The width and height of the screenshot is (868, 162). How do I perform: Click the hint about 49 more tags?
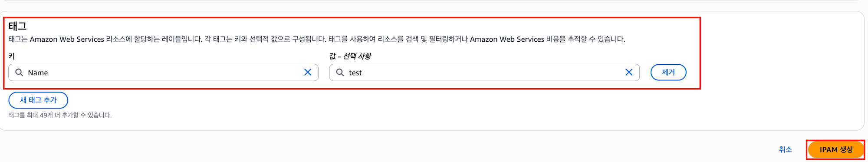pyautogui.click(x=60, y=115)
